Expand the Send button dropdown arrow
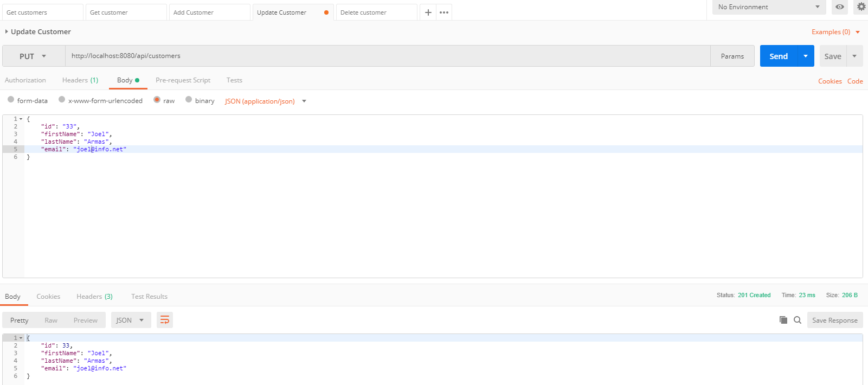 point(806,56)
